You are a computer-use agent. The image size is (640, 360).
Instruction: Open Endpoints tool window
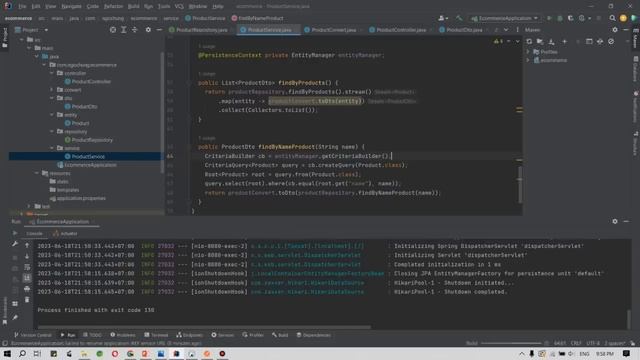point(190,335)
